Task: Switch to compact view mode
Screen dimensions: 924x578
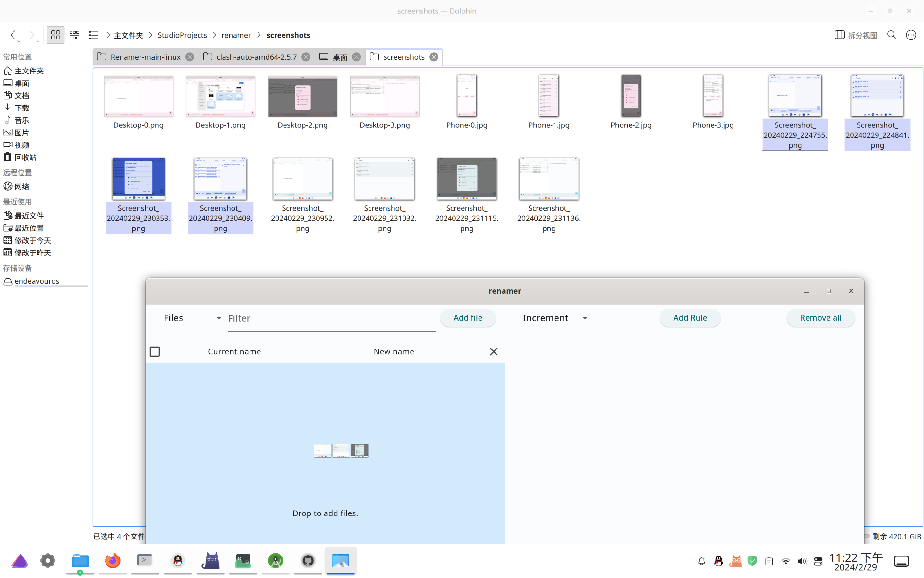Action: coord(74,35)
